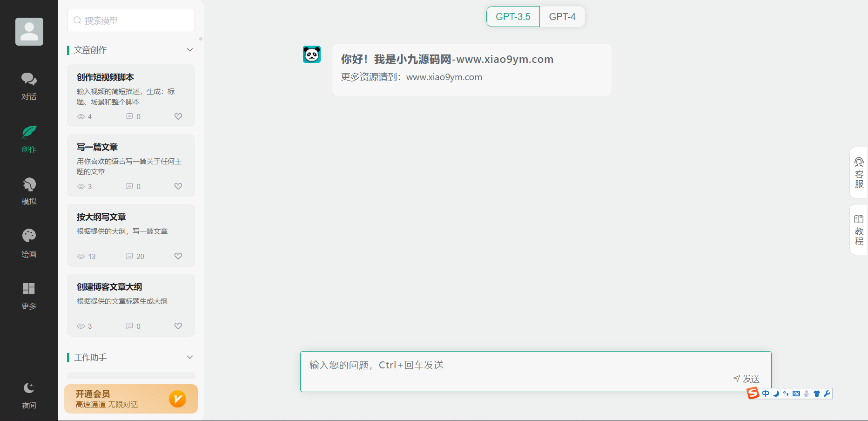Toggle 夜间 night mode moon icon
The image size is (868, 421).
pyautogui.click(x=29, y=388)
